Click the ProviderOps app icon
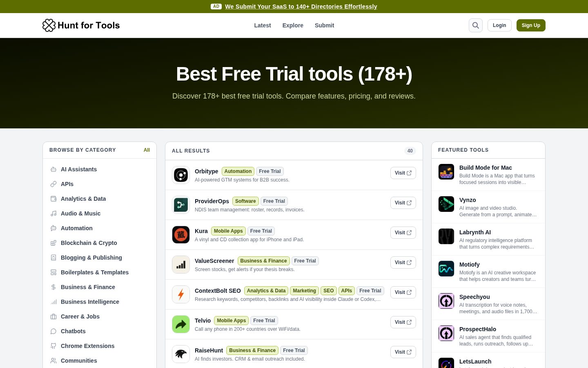This screenshot has height=368, width=588. pyautogui.click(x=181, y=205)
